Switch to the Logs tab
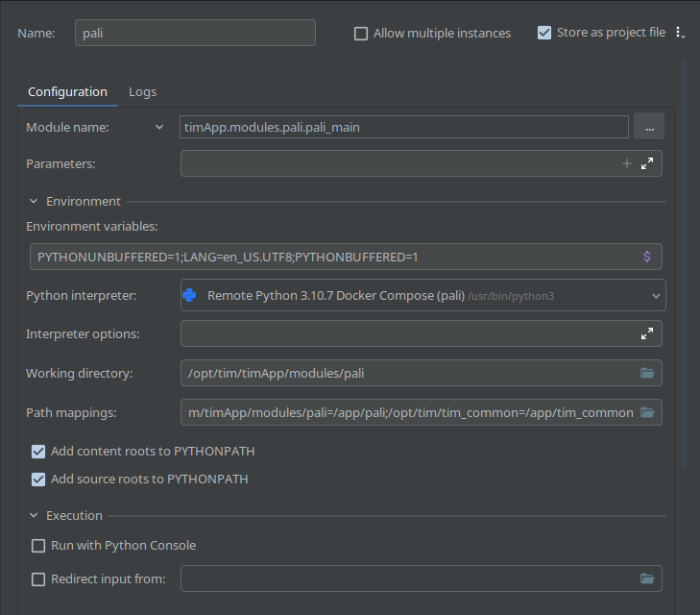This screenshot has width=700, height=615. tap(142, 92)
